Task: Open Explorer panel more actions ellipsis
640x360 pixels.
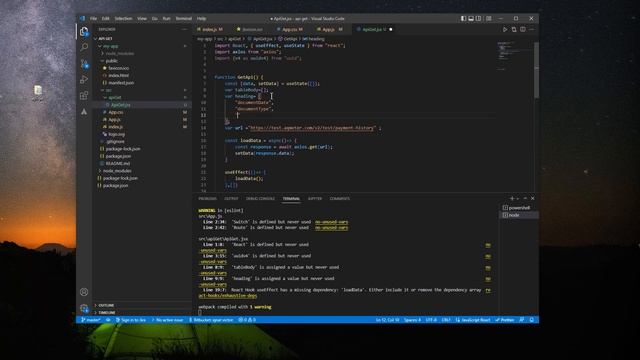Action: click(x=184, y=29)
